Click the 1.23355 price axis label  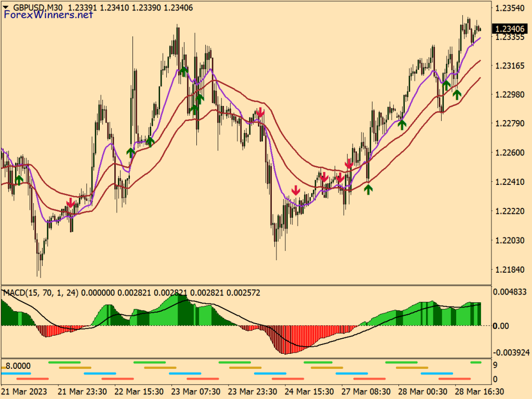point(510,37)
